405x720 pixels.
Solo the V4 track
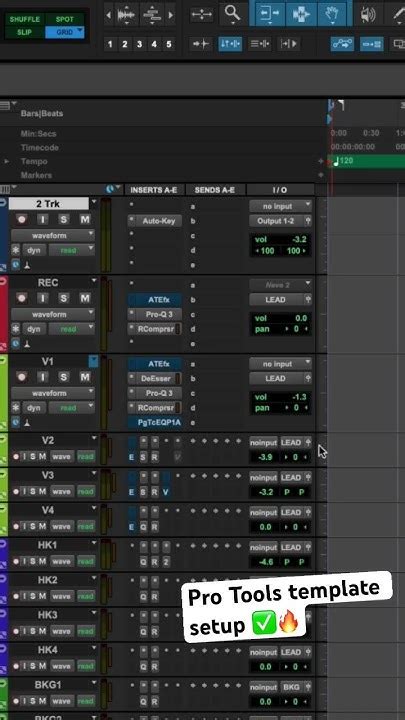click(x=33, y=526)
